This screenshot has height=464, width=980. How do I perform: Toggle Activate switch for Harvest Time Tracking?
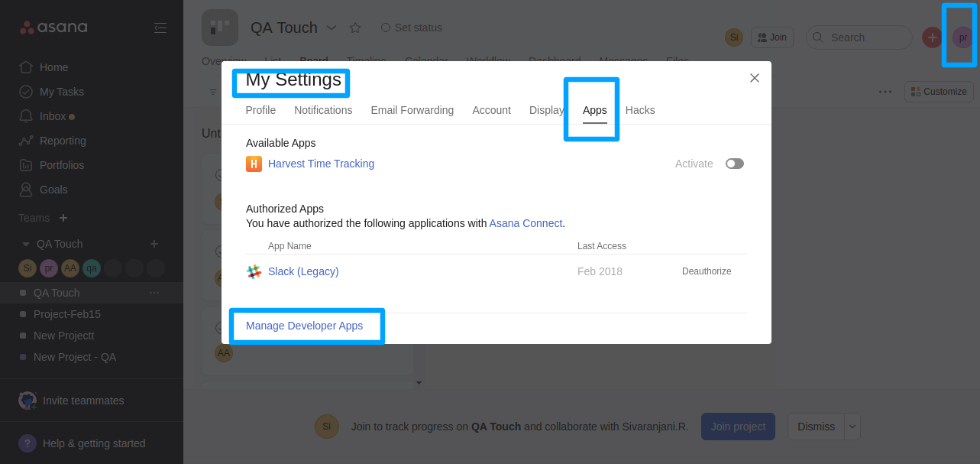[734, 164]
